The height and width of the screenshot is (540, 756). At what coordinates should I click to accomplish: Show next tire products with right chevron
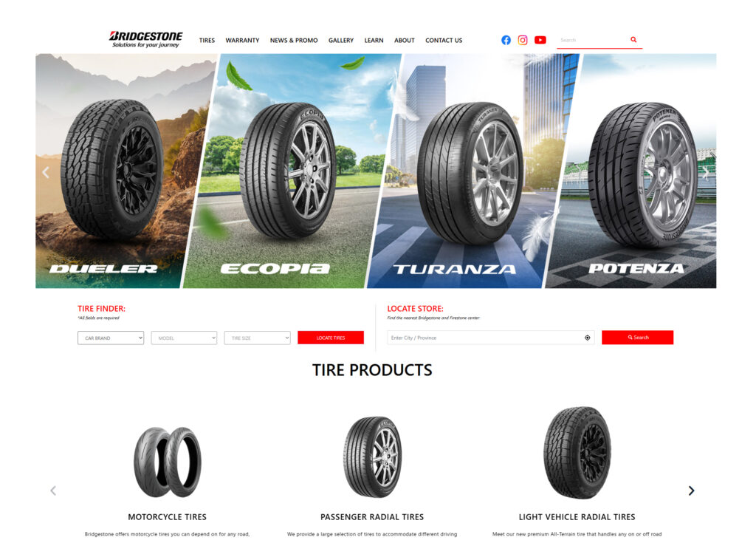tap(691, 491)
